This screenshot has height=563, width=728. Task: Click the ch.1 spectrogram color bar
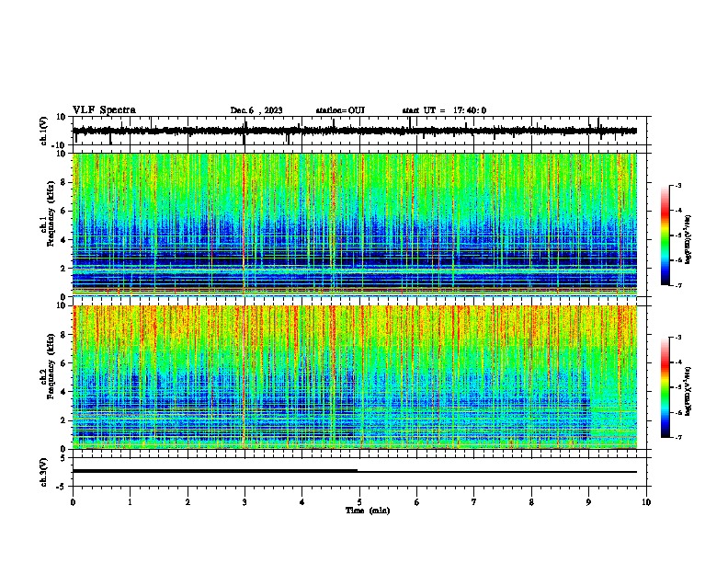coord(665,236)
